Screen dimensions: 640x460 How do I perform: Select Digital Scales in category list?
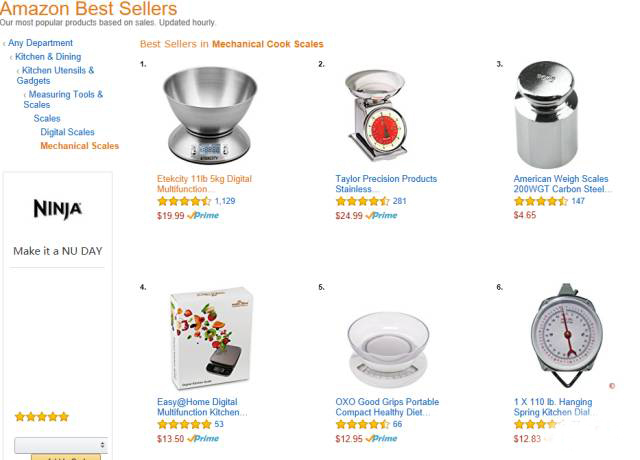coord(68,132)
